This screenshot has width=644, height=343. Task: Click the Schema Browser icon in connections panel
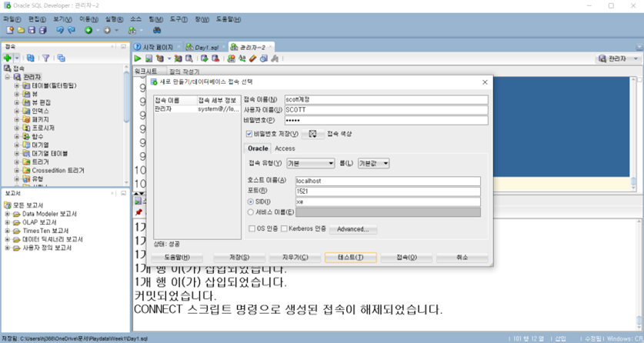[x=62, y=58]
